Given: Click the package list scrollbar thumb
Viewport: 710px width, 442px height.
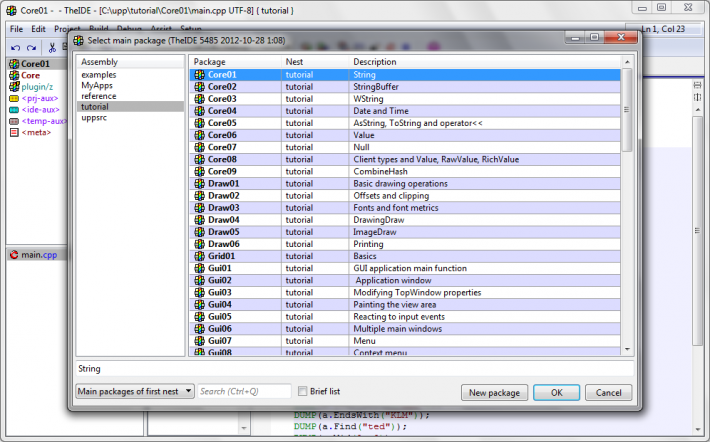Looking at the screenshot, I should coord(627,110).
